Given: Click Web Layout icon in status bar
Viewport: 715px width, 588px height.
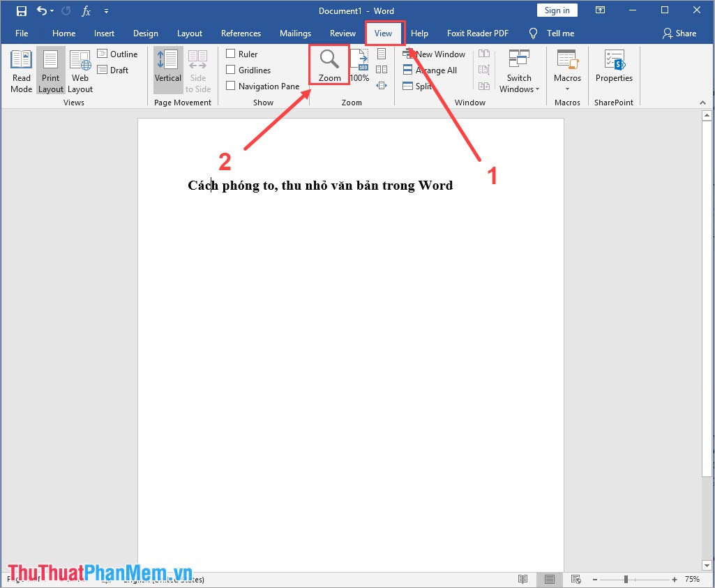Looking at the screenshot, I should pos(576,580).
